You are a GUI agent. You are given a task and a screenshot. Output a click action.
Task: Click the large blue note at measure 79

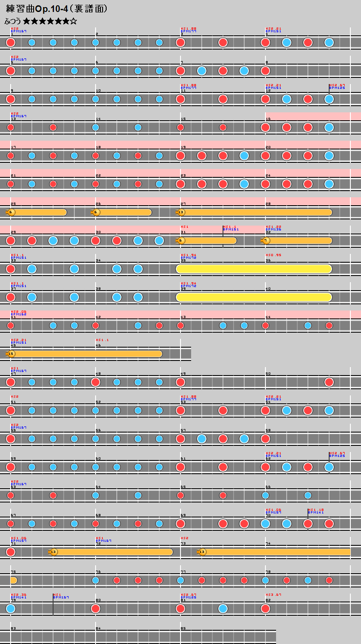(11, 609)
